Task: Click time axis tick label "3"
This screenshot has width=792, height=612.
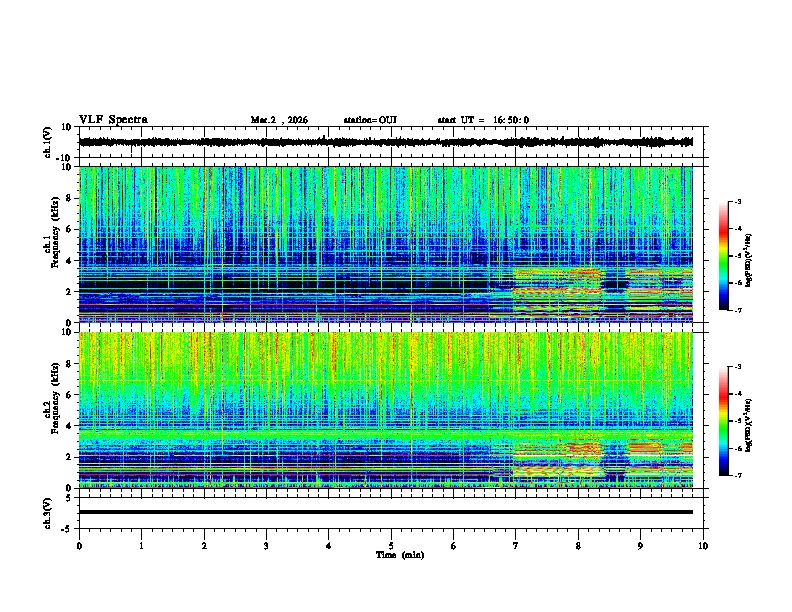Action: (x=266, y=546)
